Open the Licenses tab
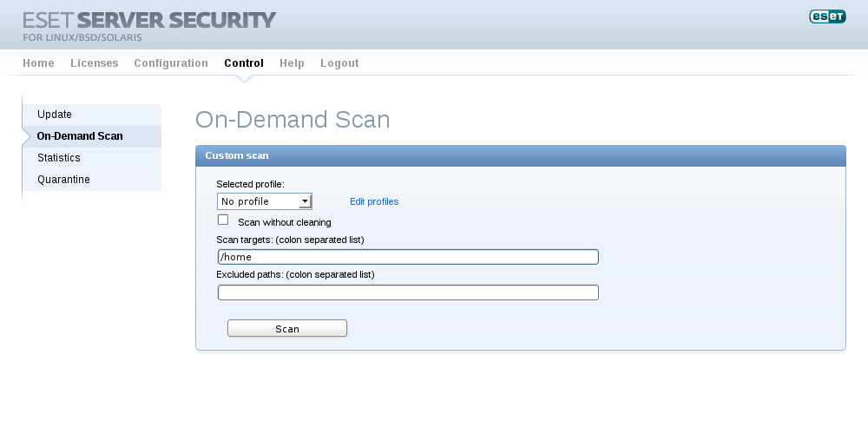 [x=94, y=63]
